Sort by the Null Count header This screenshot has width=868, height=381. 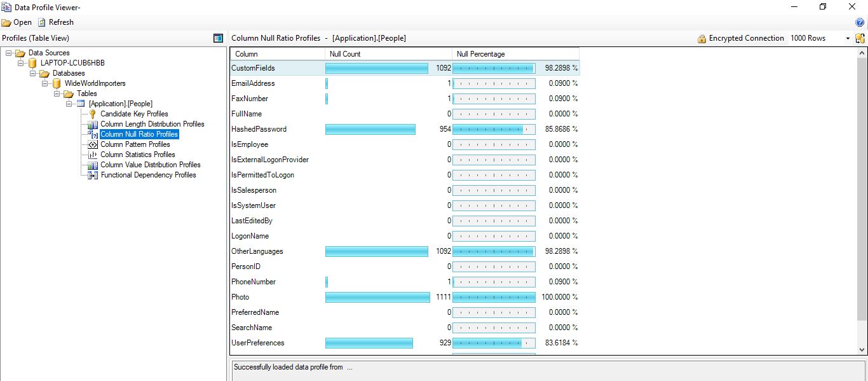click(388, 54)
